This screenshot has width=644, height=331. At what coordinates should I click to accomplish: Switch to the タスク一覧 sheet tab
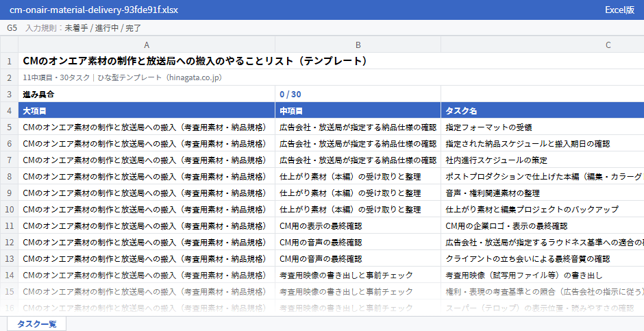tap(36, 323)
